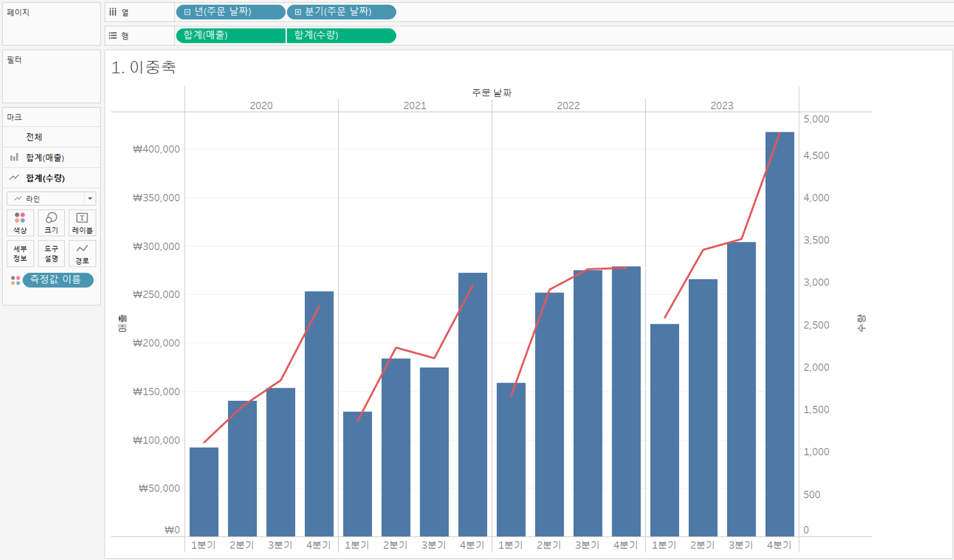The image size is (954, 560).
Task: Click the 3,500 right axis label
Action: pos(816,240)
